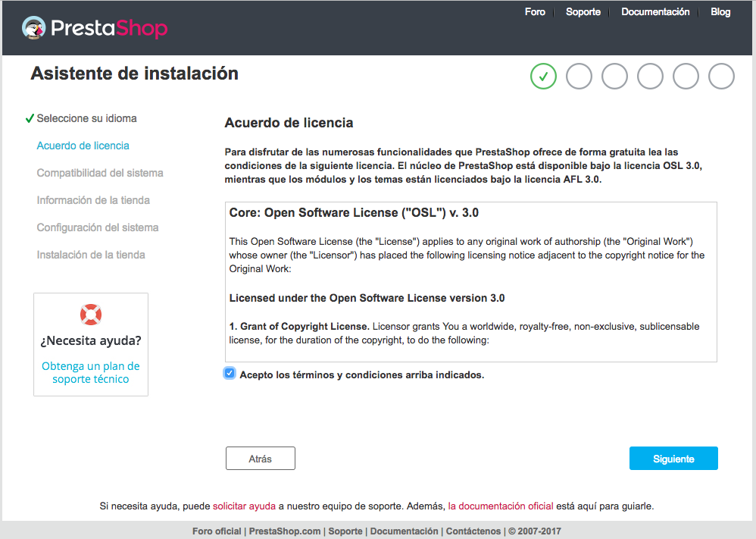Click the completed first step circle
Screen dimensions: 756x539
pos(543,76)
